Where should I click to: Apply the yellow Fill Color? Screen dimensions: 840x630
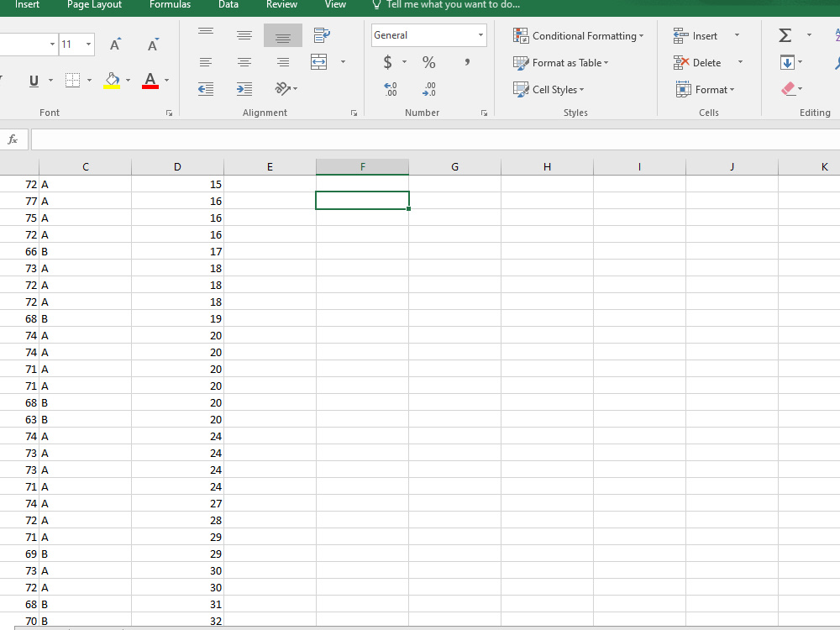(112, 81)
